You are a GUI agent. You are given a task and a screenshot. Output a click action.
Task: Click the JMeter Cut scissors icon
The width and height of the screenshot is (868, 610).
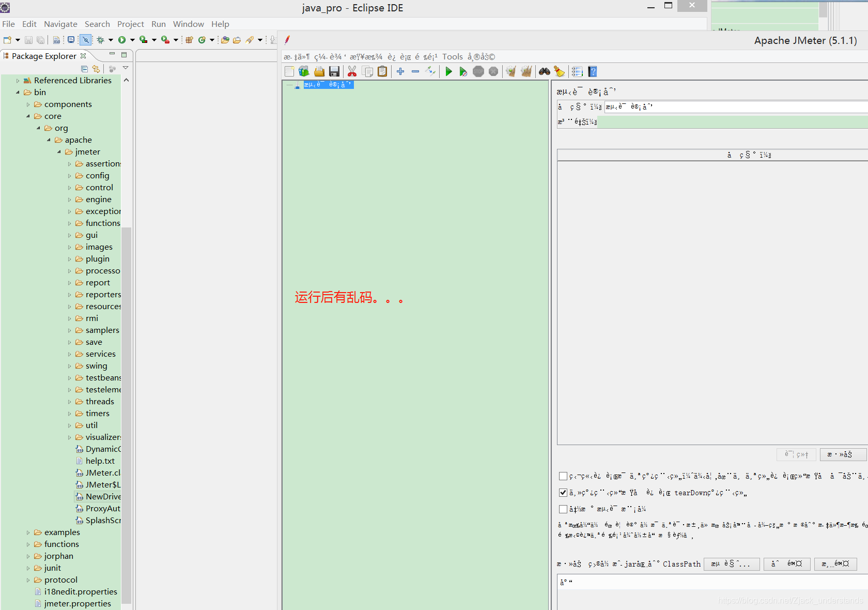[352, 71]
